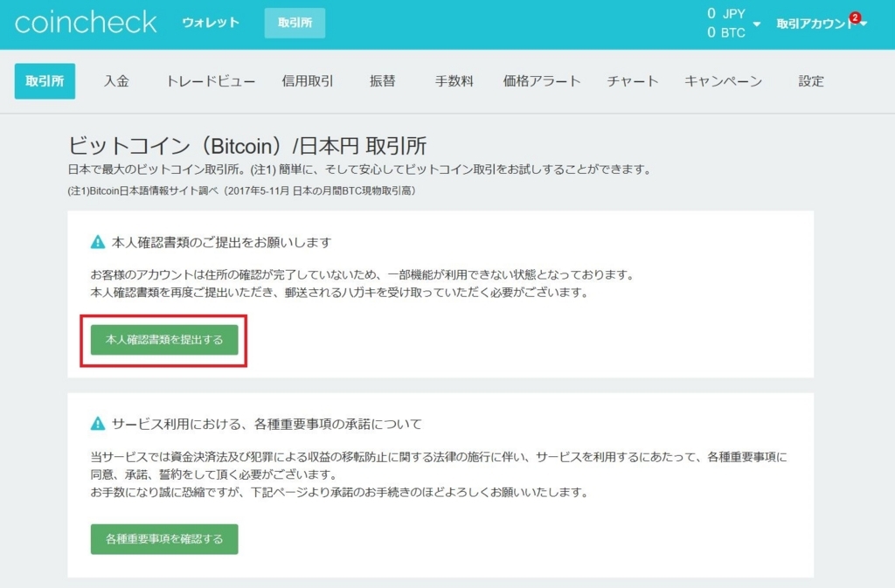Image resolution: width=895 pixels, height=588 pixels.
Task: Click 本人確認書類を提出する green button
Action: click(164, 340)
